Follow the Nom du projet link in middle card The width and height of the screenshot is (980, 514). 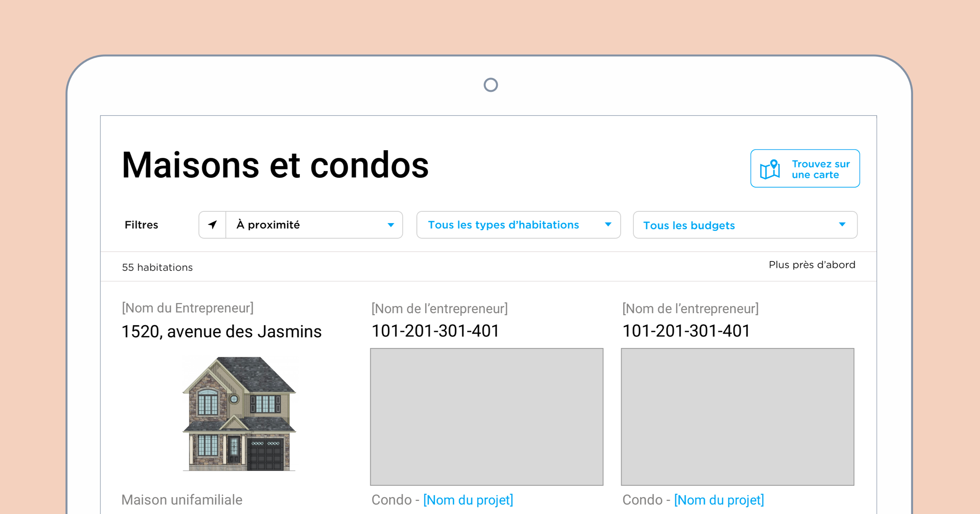click(468, 500)
